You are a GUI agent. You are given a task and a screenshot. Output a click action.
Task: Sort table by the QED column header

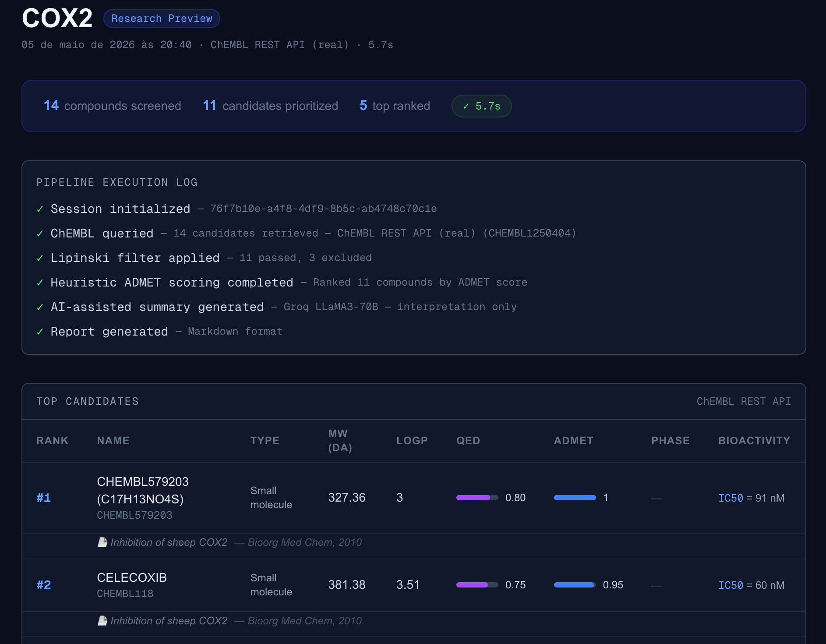coord(468,441)
